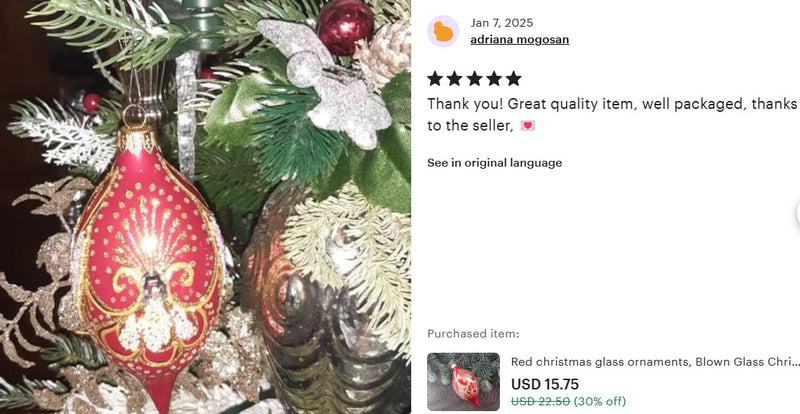This screenshot has width=800, height=414.
Task: Open the Red christmas glass ornaments listing title
Action: [x=655, y=362]
